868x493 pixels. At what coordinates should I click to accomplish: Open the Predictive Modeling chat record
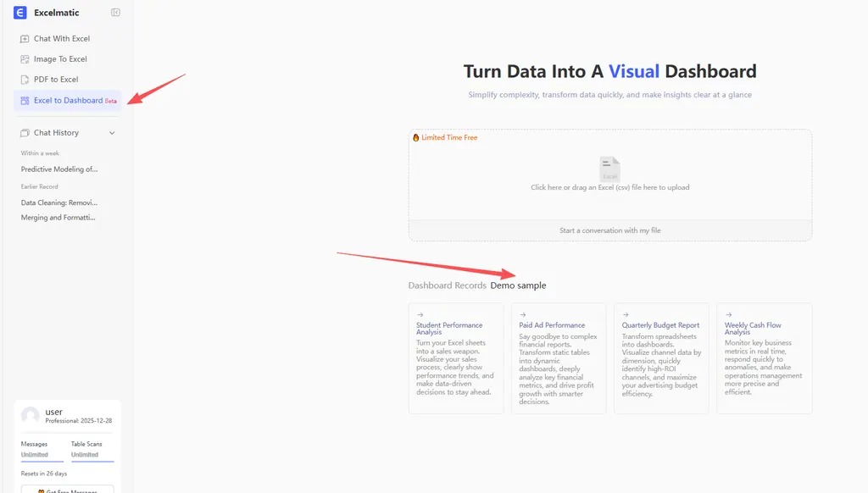[59, 169]
